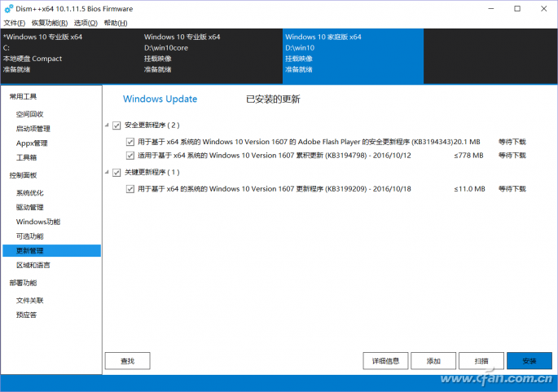Toggle the KB3194798 cumulative update checkbox
The height and width of the screenshot is (392, 558).
tap(130, 156)
